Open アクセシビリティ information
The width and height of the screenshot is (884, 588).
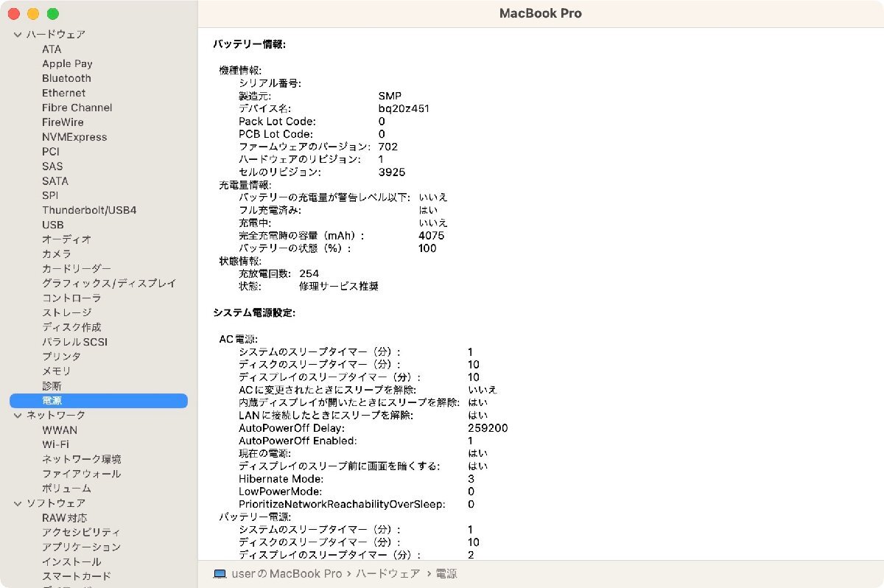click(x=82, y=533)
